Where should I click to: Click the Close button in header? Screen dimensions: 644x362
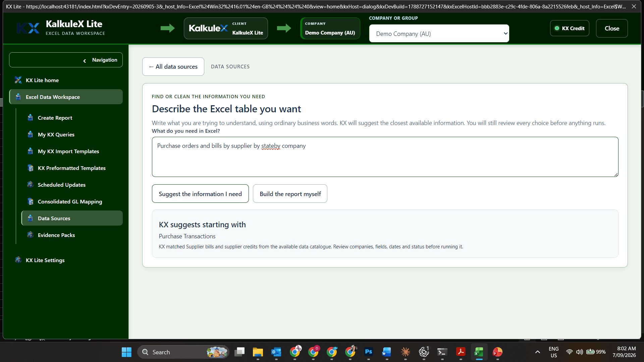tap(612, 28)
